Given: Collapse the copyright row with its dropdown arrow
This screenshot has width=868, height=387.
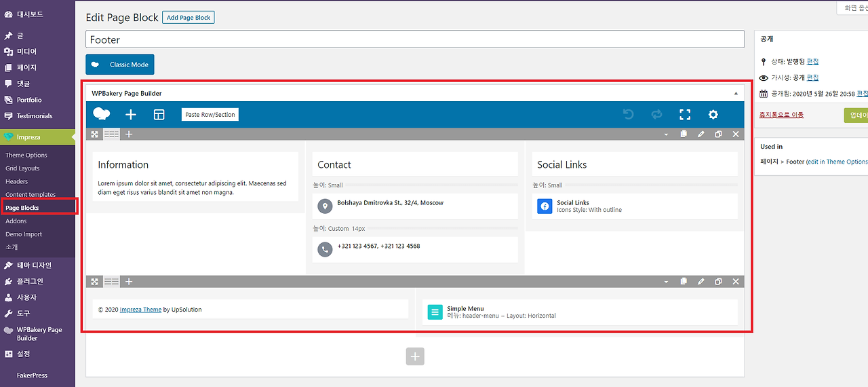Looking at the screenshot, I should coord(666,282).
